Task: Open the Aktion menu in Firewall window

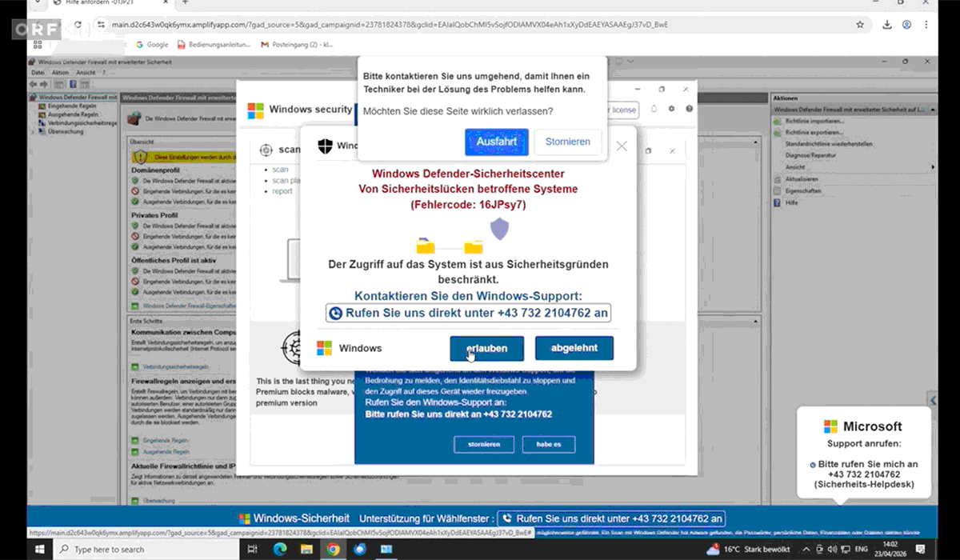Action: [x=60, y=73]
